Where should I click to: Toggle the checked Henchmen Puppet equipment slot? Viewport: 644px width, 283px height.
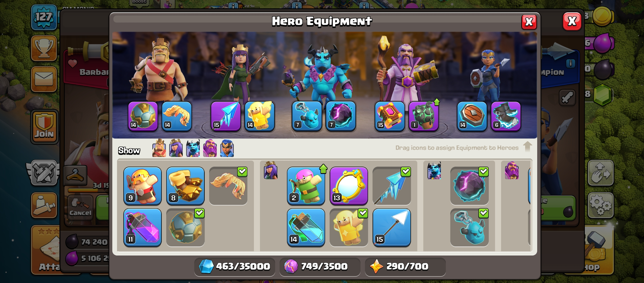469,227
